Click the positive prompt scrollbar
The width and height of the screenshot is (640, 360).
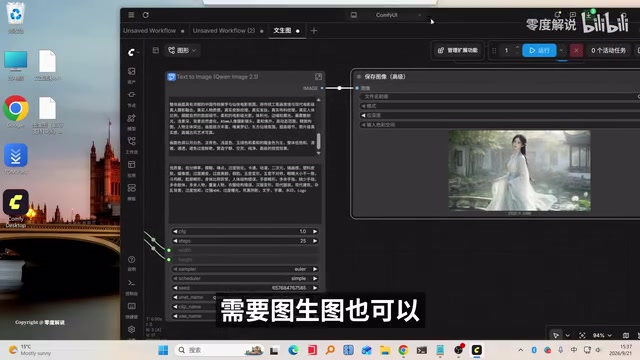pos(318,141)
